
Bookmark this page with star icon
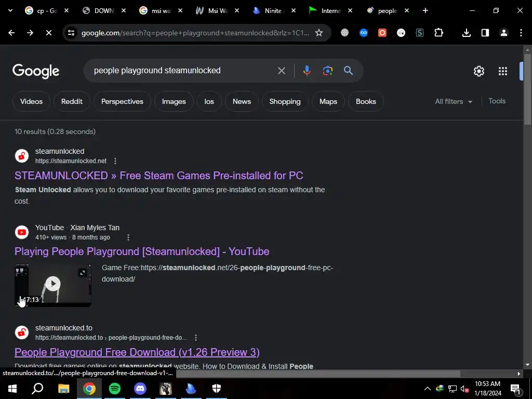[x=319, y=33]
